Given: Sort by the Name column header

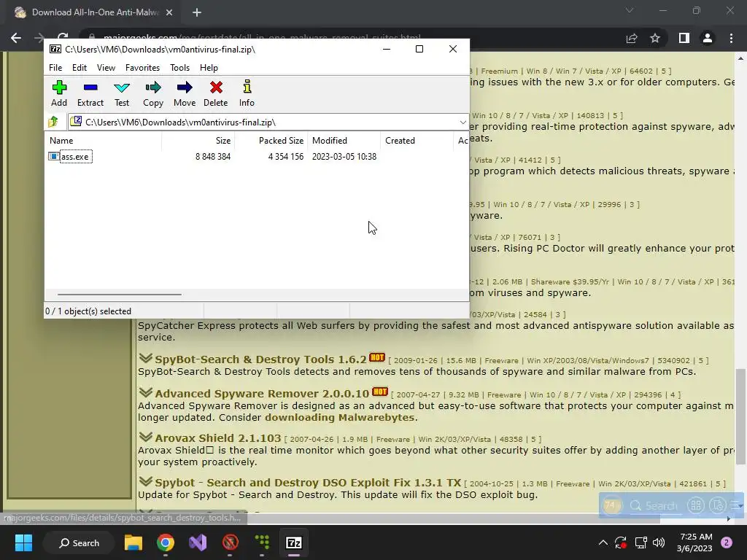Looking at the screenshot, I should [104, 141].
